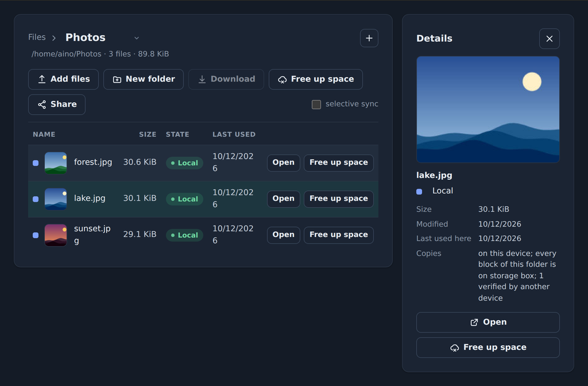
Task: Click the Share button
Action: pos(57,104)
